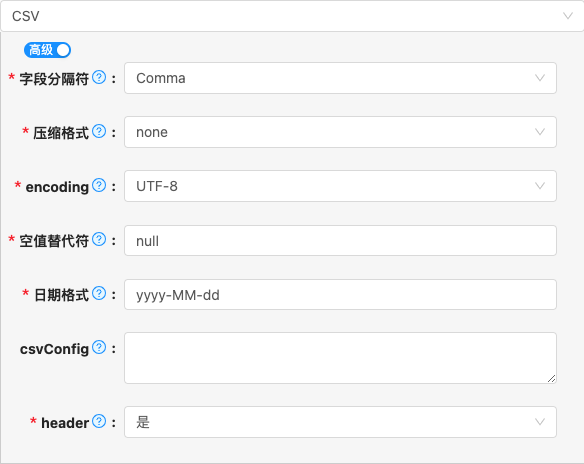The height and width of the screenshot is (464, 584).
Task: Toggle the 高级 advanced switch
Action: 47,50
